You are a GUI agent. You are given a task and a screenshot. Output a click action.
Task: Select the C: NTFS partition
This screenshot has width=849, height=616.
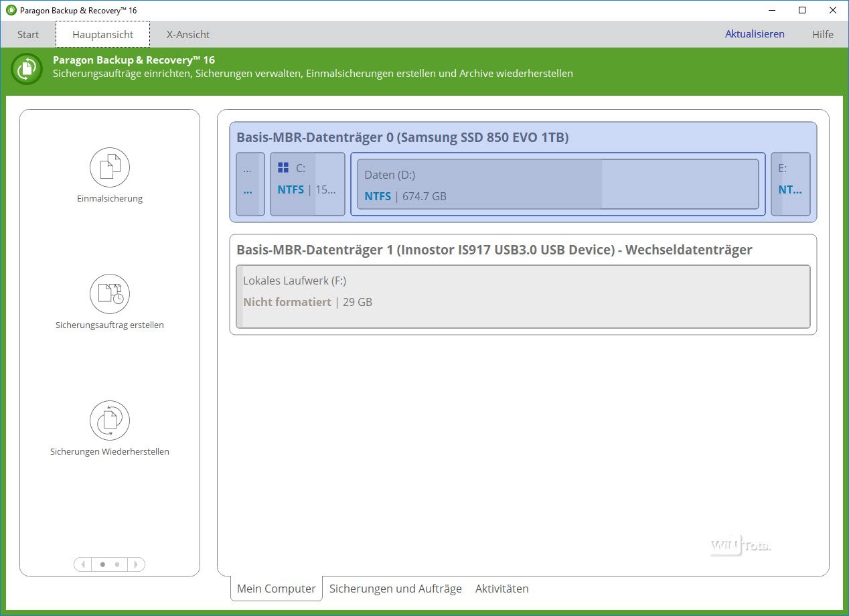(308, 184)
